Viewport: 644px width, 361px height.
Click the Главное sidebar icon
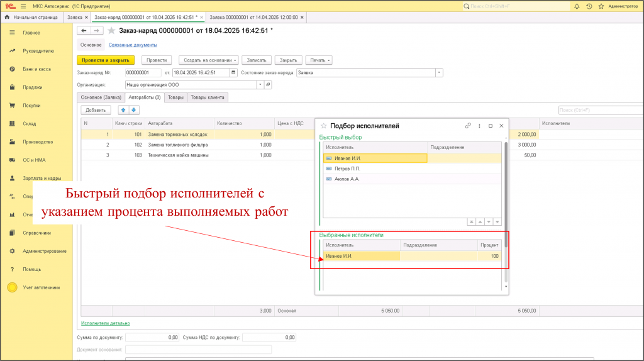pos(13,33)
